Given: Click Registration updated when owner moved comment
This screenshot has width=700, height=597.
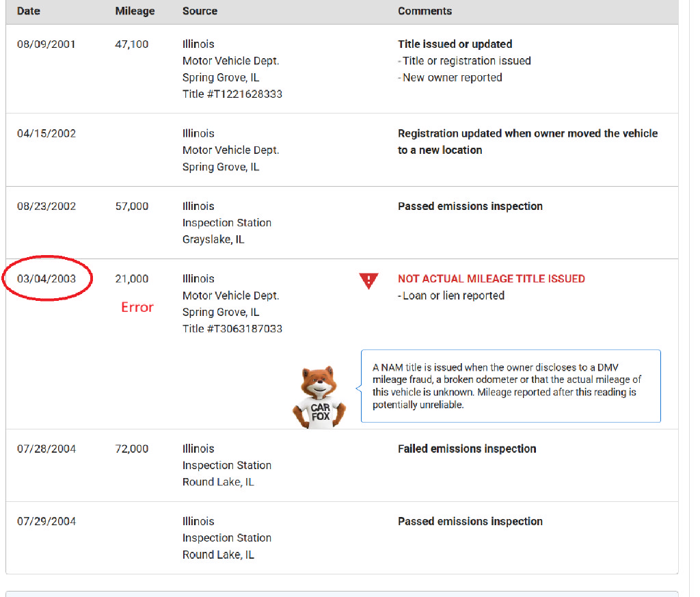Looking at the screenshot, I should 528,142.
